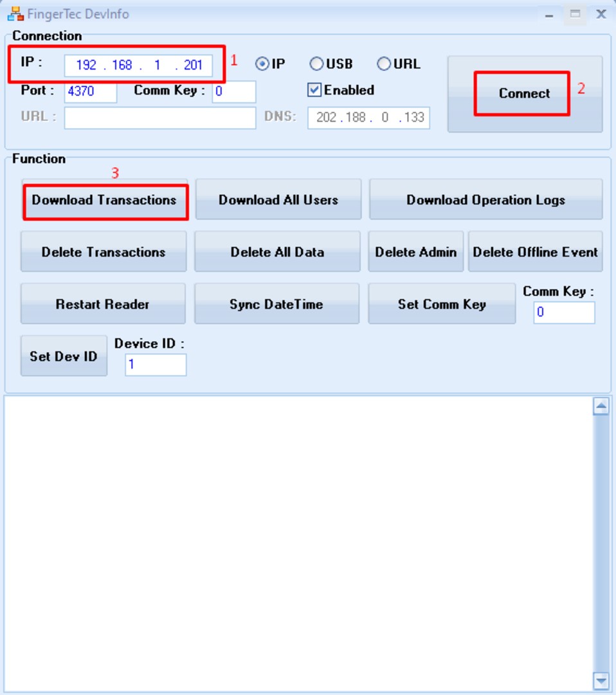Focus the DNS address field
Screen dimensions: 616x695
368,118
